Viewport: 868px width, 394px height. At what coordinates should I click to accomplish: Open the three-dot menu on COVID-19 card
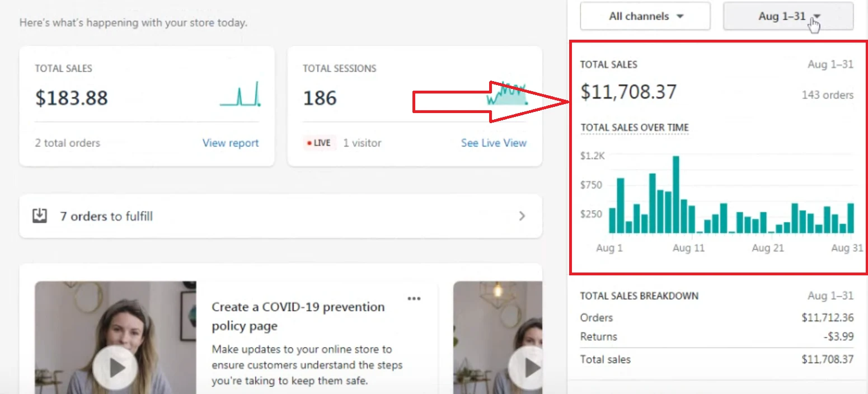click(414, 299)
